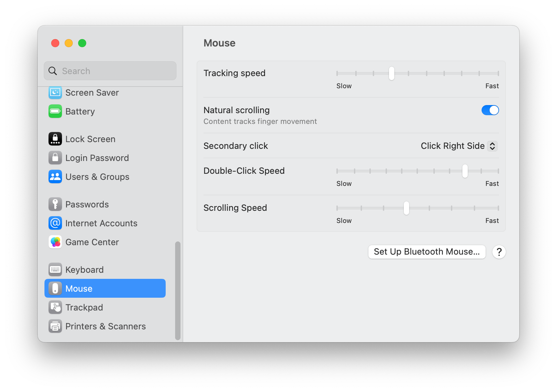
Task: Select the Passwords key icon
Action: pyautogui.click(x=55, y=204)
